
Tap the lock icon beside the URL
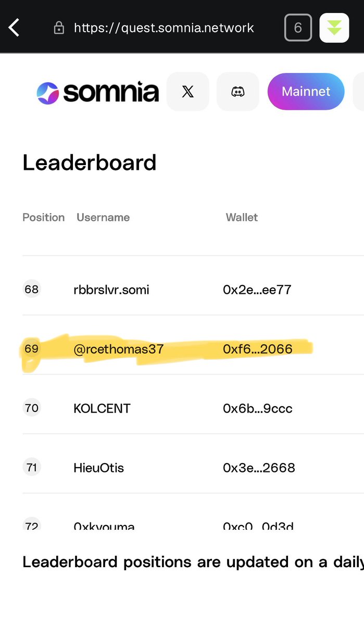pyautogui.click(x=59, y=28)
